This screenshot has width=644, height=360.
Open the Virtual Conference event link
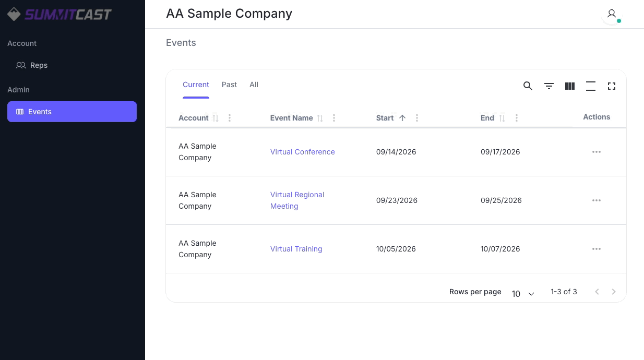pos(303,152)
